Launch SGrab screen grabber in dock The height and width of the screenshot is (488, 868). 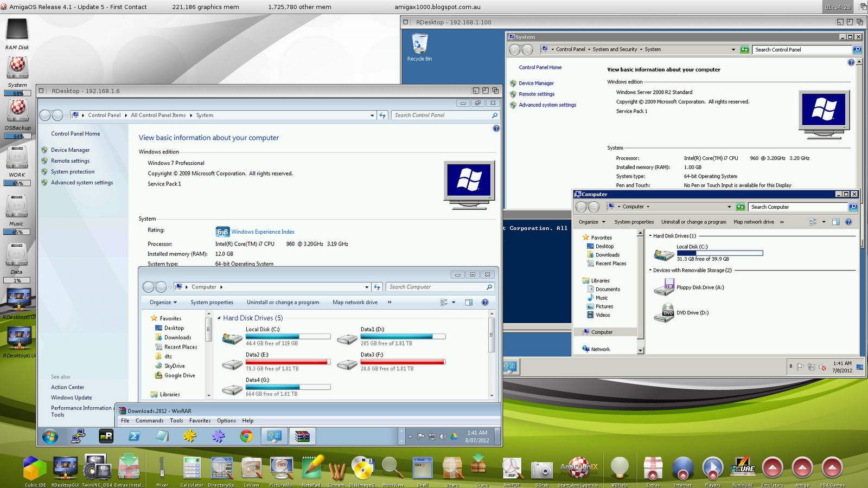coord(541,469)
